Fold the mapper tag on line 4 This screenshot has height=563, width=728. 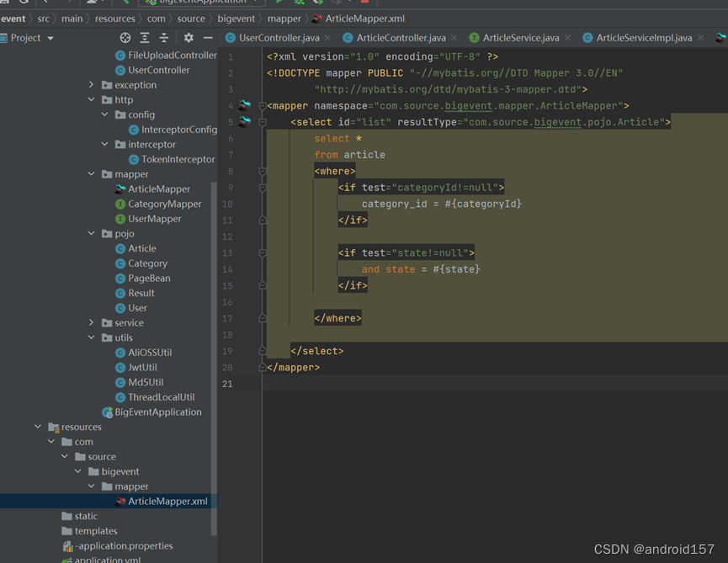pyautogui.click(x=263, y=106)
